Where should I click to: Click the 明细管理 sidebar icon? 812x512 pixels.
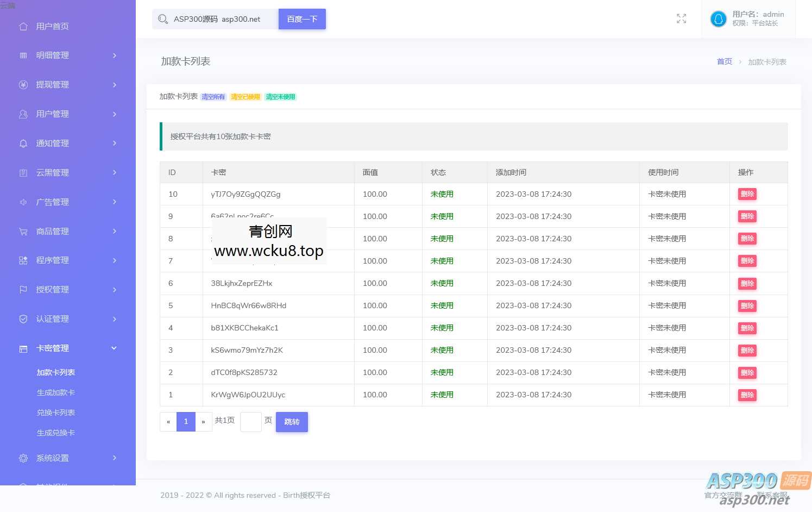tap(23, 55)
